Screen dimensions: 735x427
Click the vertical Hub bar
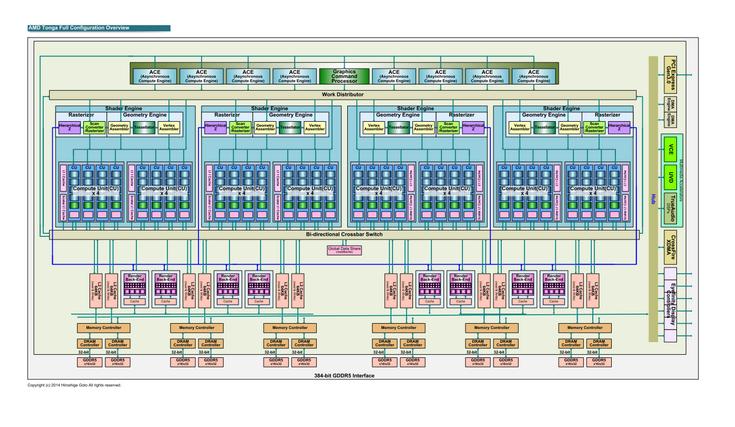(653, 199)
